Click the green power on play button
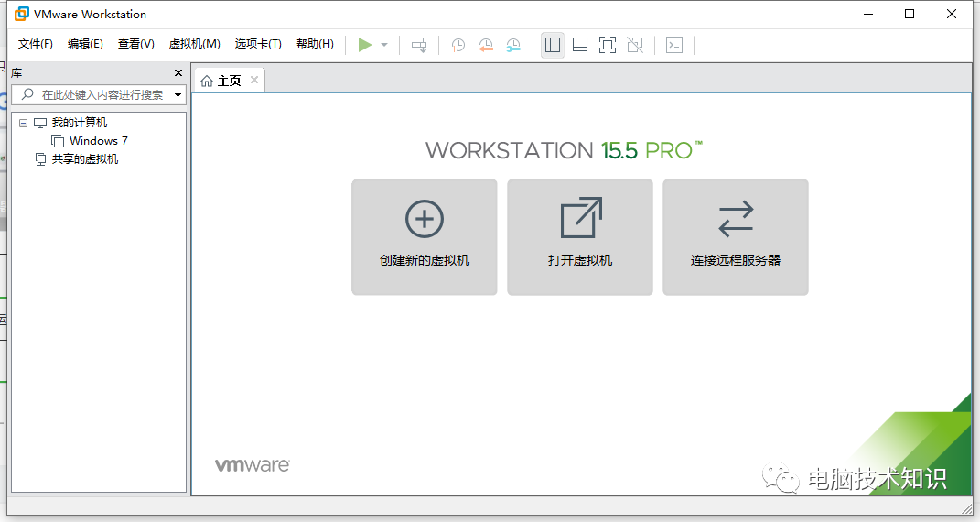The width and height of the screenshot is (980, 522). coord(365,45)
